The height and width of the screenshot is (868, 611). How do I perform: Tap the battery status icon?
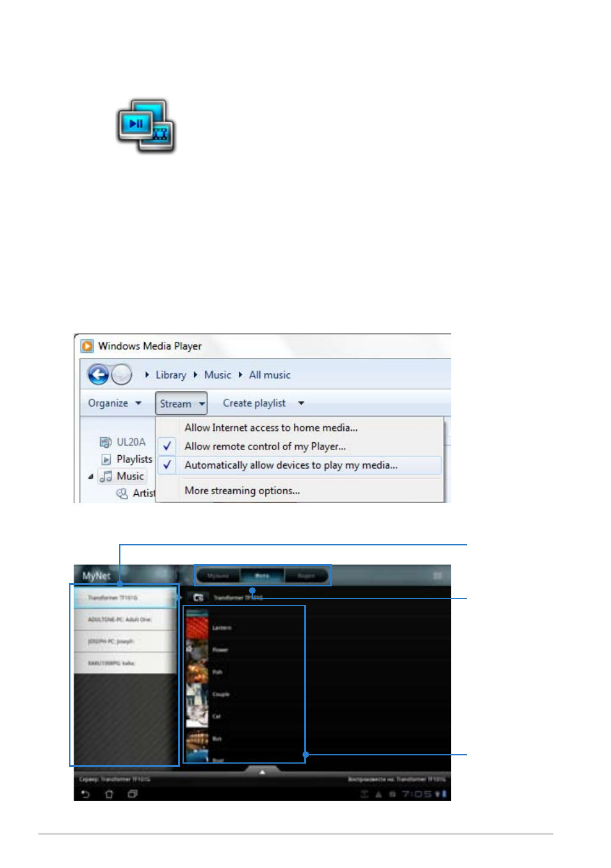[x=444, y=794]
